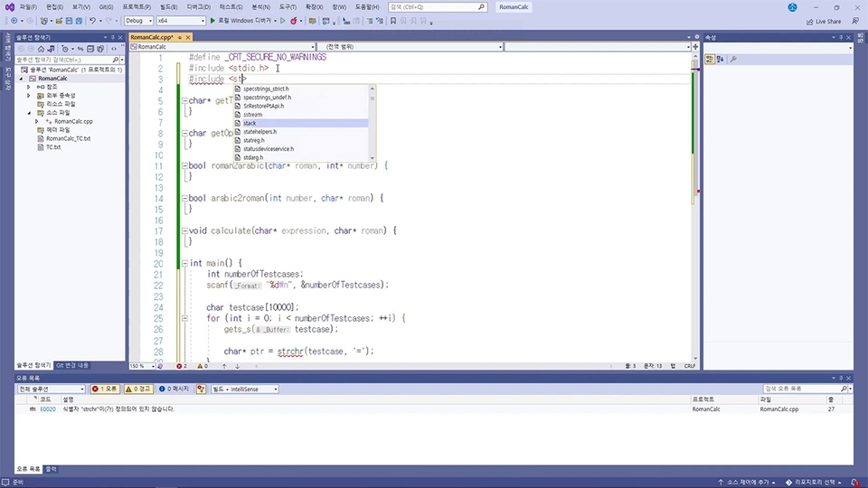
Task: Click Start Without Debugging outline play icon
Action: pyautogui.click(x=283, y=21)
